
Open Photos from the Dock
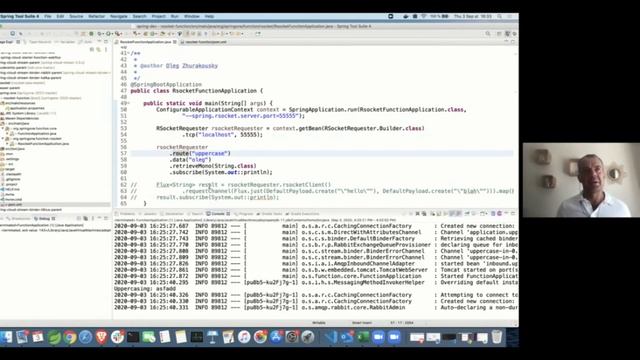point(260,337)
